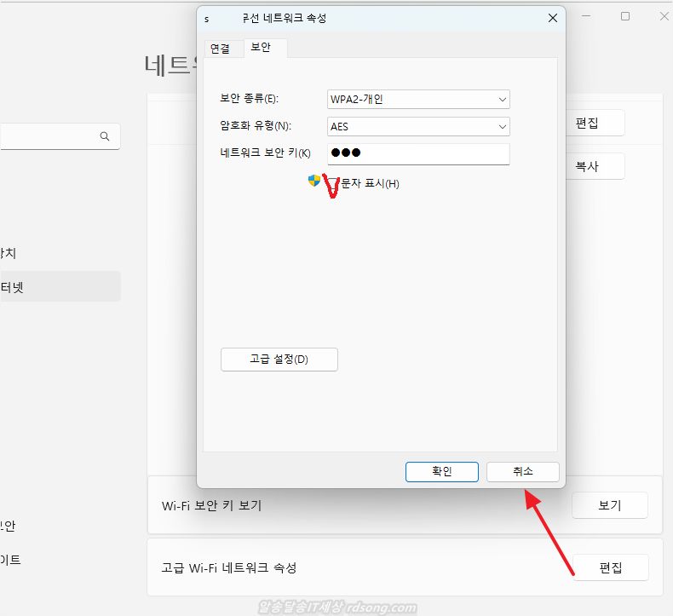Maximize the Settings window behind the dialog
The image size is (673, 616).
click(x=625, y=16)
